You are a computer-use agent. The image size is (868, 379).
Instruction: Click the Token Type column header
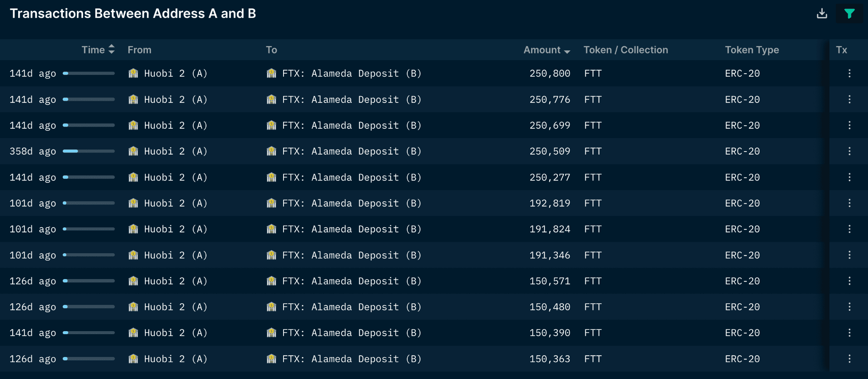tap(752, 50)
